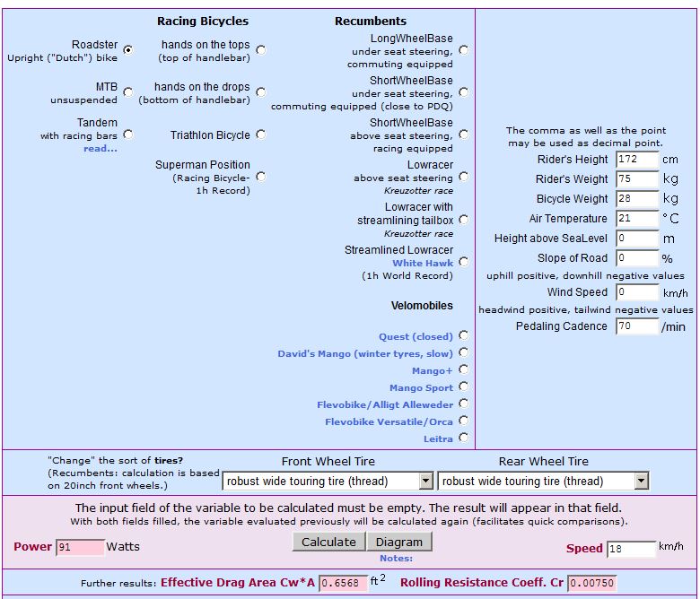Click the Effective Drag Area result field
This screenshot has width=700, height=599.
[x=343, y=583]
